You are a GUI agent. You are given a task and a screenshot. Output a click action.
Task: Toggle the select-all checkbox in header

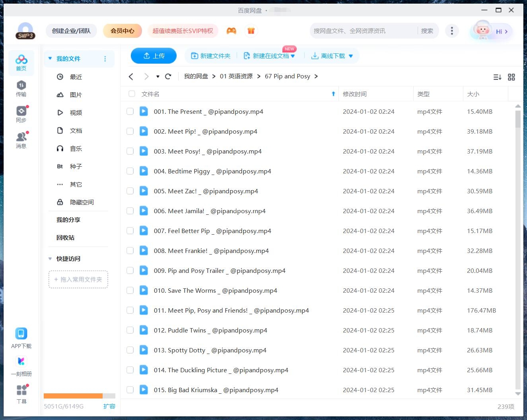click(x=132, y=94)
